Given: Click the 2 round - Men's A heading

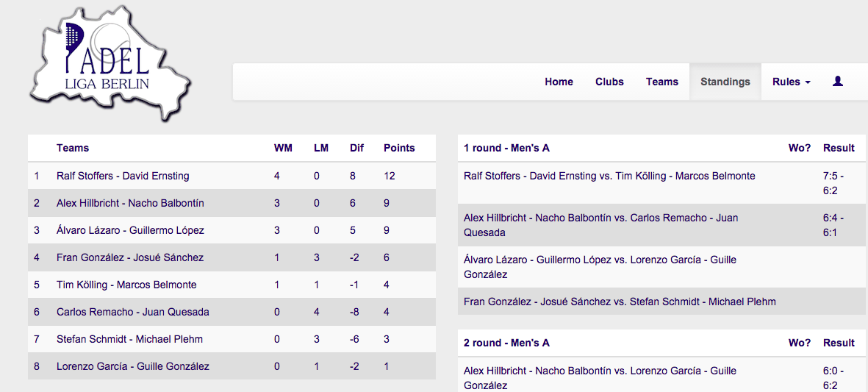Looking at the screenshot, I should (506, 343).
